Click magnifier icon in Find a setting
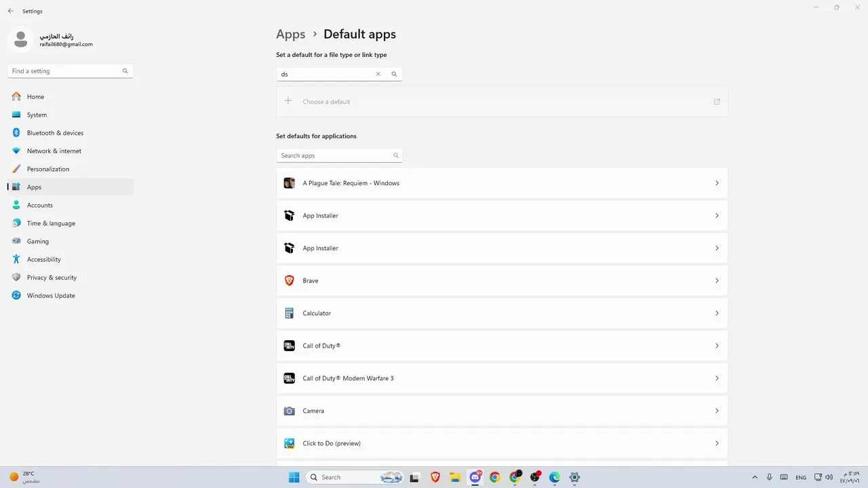 125,71
